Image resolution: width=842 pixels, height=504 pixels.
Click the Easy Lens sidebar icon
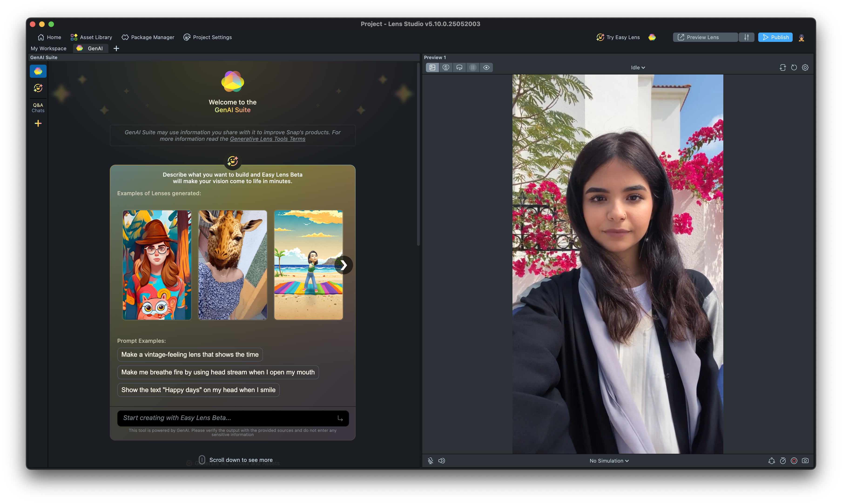click(x=38, y=88)
